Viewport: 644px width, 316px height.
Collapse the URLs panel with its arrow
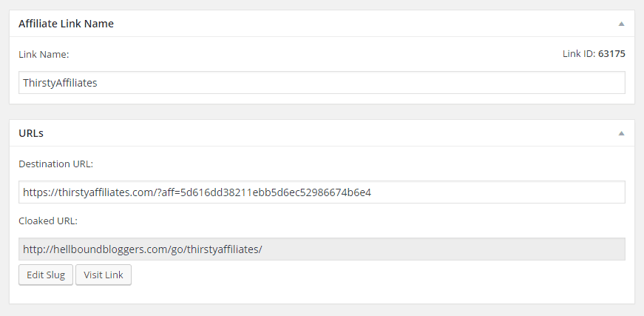click(621, 133)
